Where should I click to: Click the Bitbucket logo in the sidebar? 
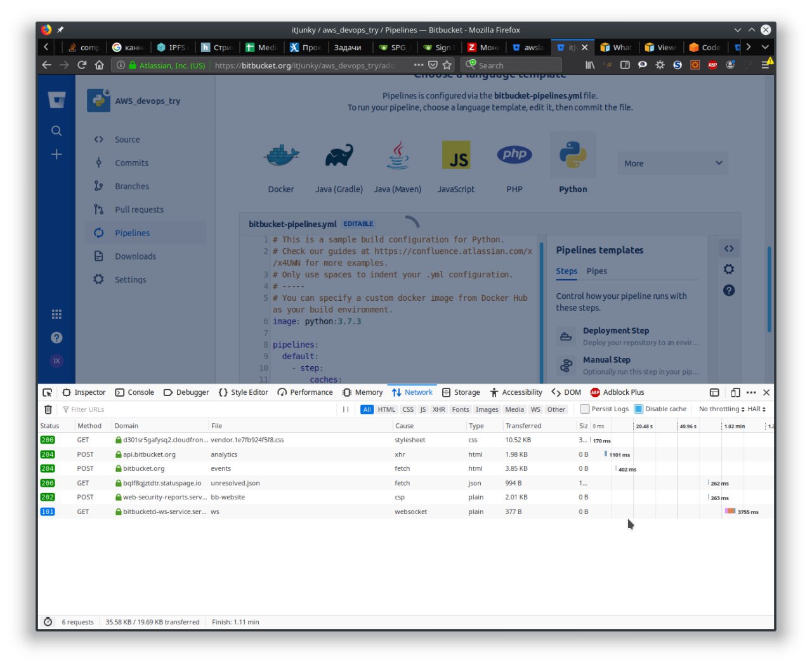coord(56,100)
